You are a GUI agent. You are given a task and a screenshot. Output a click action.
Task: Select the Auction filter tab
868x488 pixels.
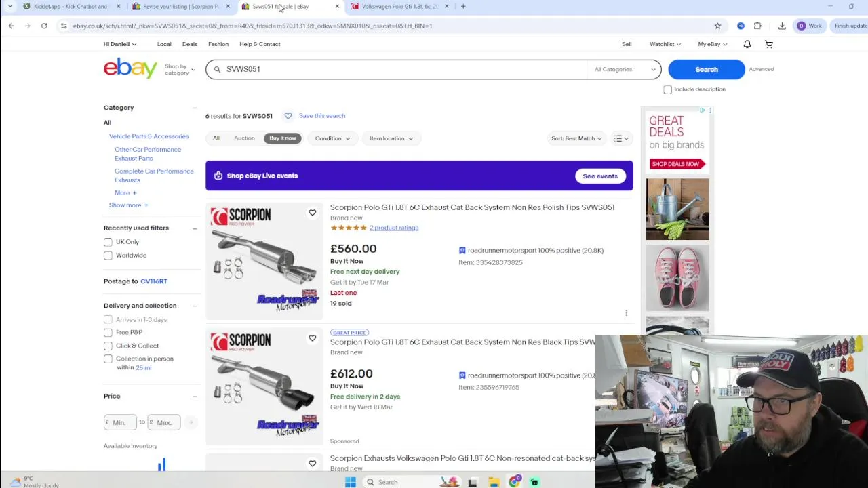pos(244,138)
